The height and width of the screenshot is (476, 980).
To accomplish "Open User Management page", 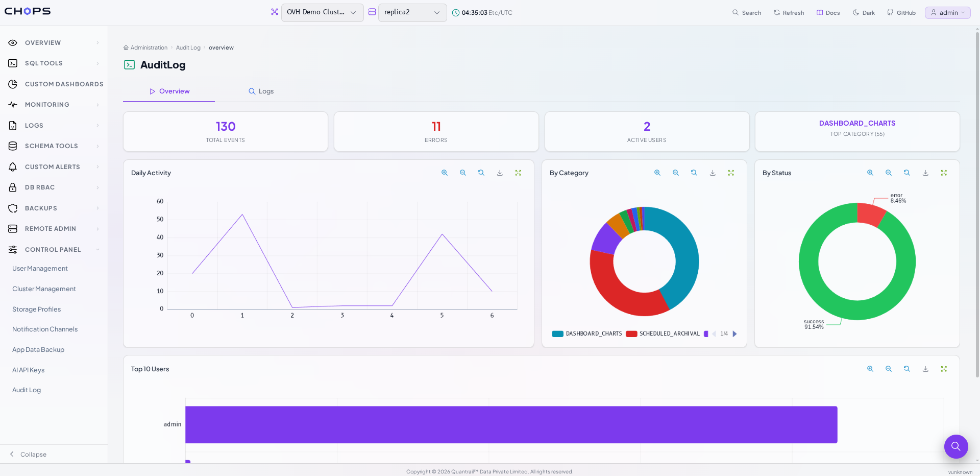I will [40, 269].
